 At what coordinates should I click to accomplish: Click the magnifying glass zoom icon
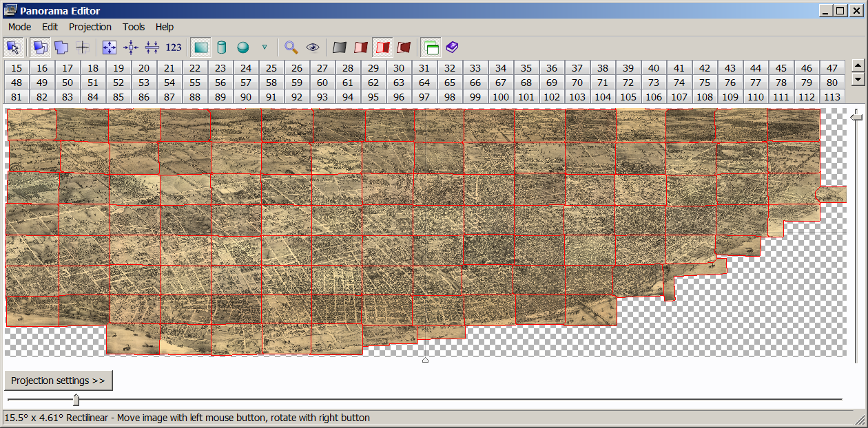click(291, 47)
